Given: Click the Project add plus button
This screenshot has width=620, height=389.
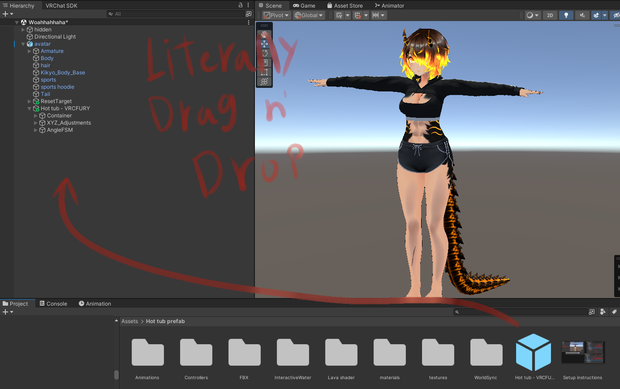Looking at the screenshot, I should [8, 312].
